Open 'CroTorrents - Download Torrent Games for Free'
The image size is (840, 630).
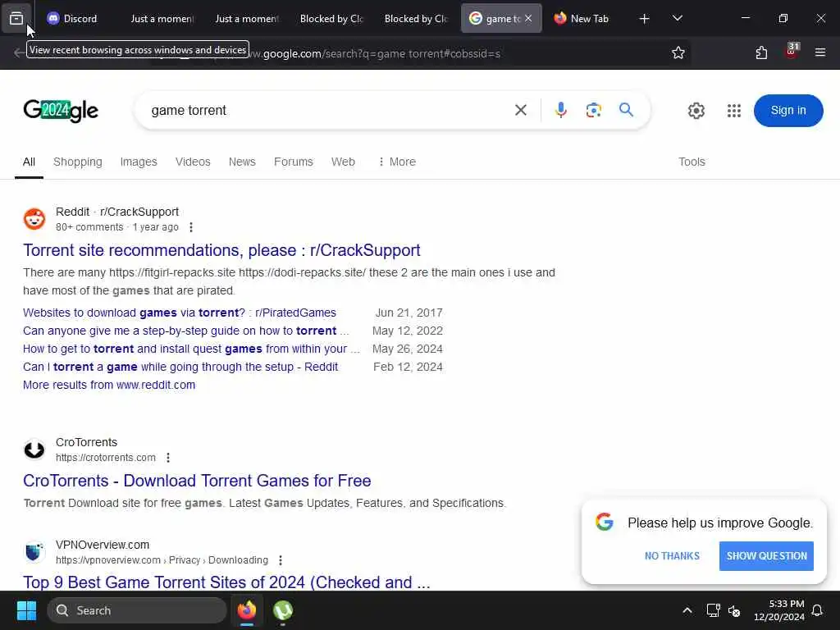pos(197,481)
